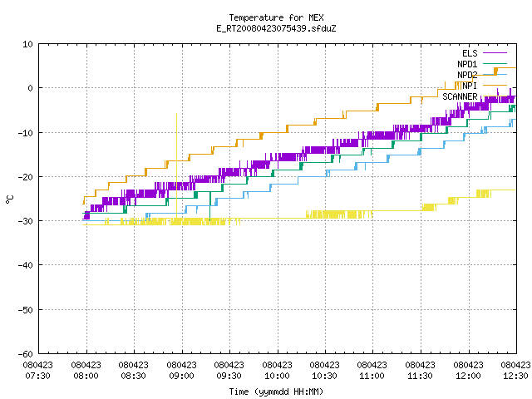Select the NPD2 legend label
Image resolution: width=532 pixels, height=399 pixels.
click(467, 75)
